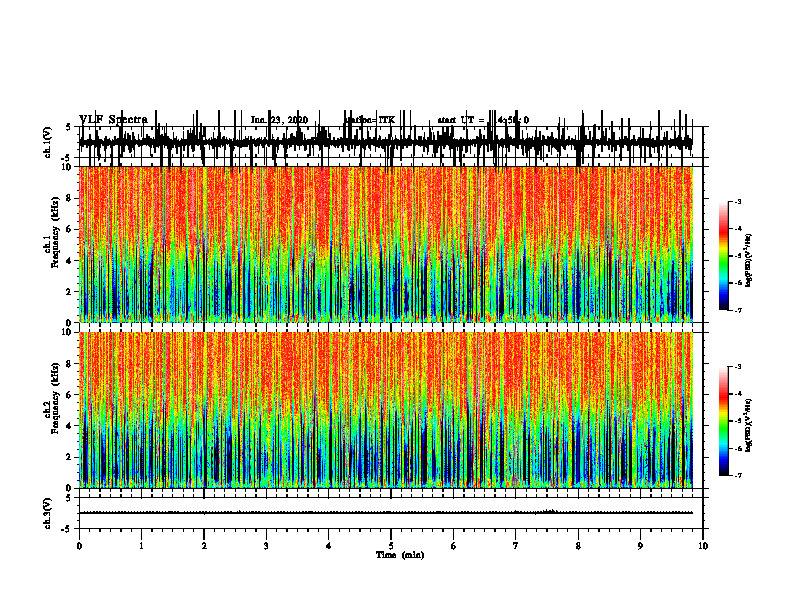Click the '4' kHz tick on ch.2 axis

[70, 426]
